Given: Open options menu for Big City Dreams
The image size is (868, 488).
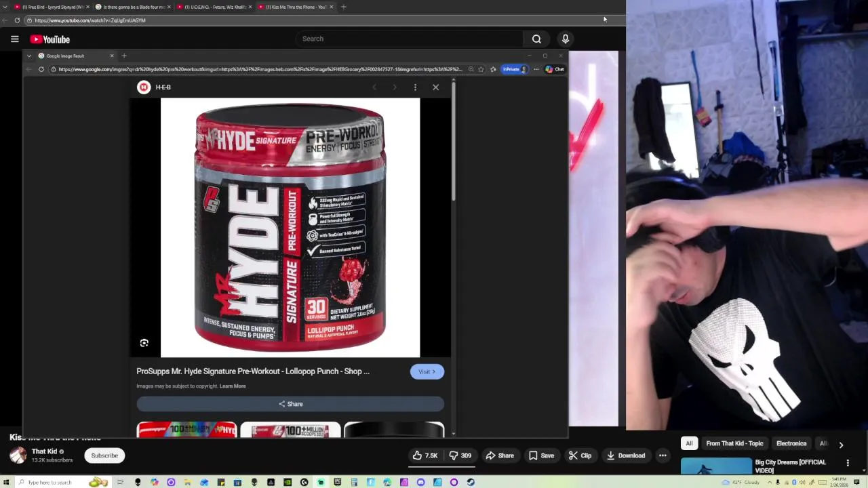Looking at the screenshot, I should click(x=848, y=463).
